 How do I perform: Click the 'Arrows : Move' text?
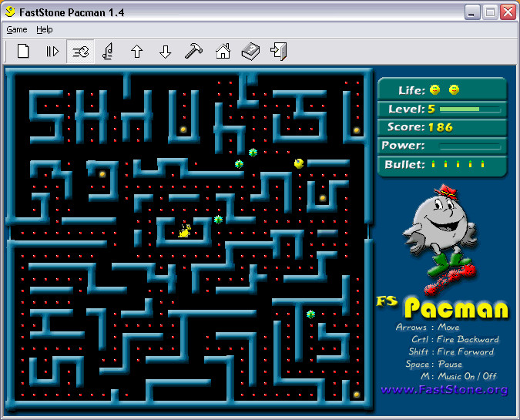pos(428,327)
